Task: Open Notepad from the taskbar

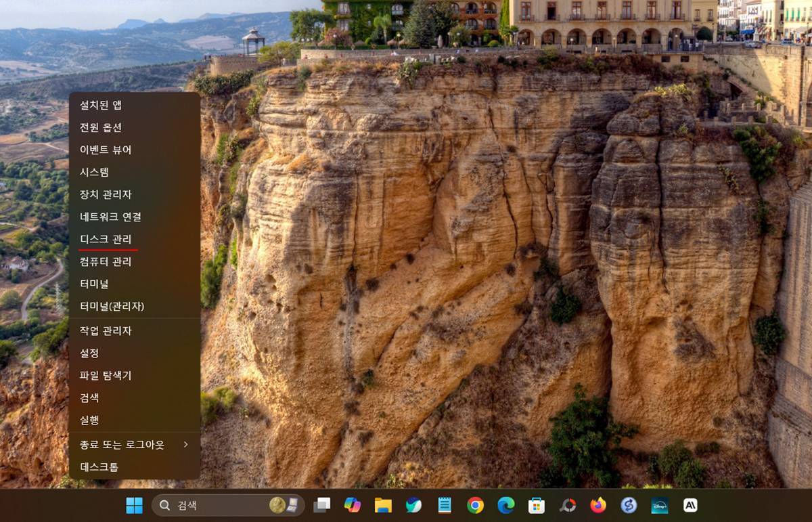Action: tap(445, 505)
